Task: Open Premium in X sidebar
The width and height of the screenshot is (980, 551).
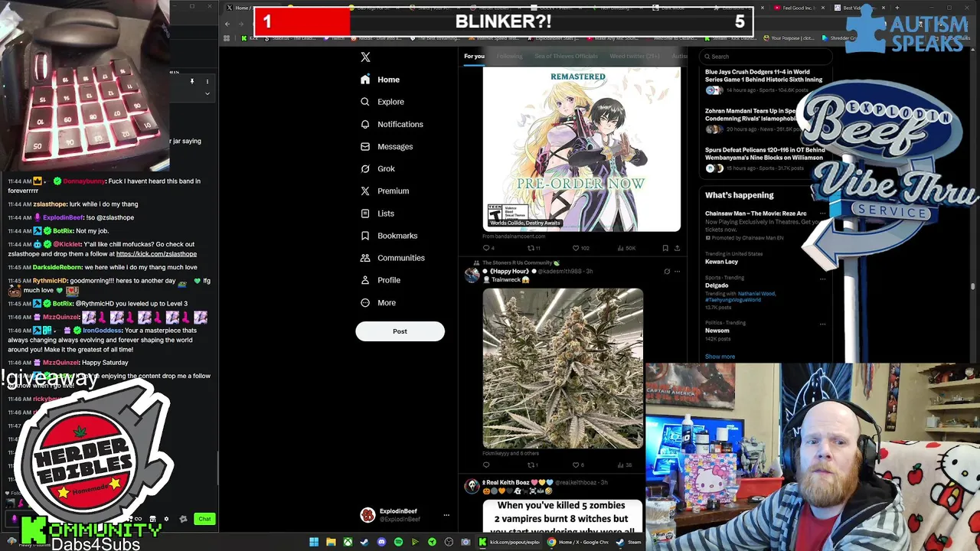Action: [x=384, y=191]
